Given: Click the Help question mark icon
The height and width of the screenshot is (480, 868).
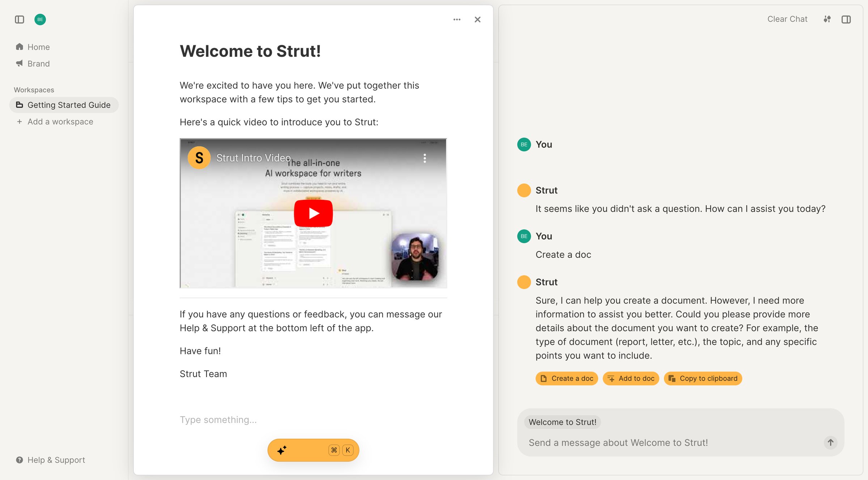Looking at the screenshot, I should (x=20, y=460).
